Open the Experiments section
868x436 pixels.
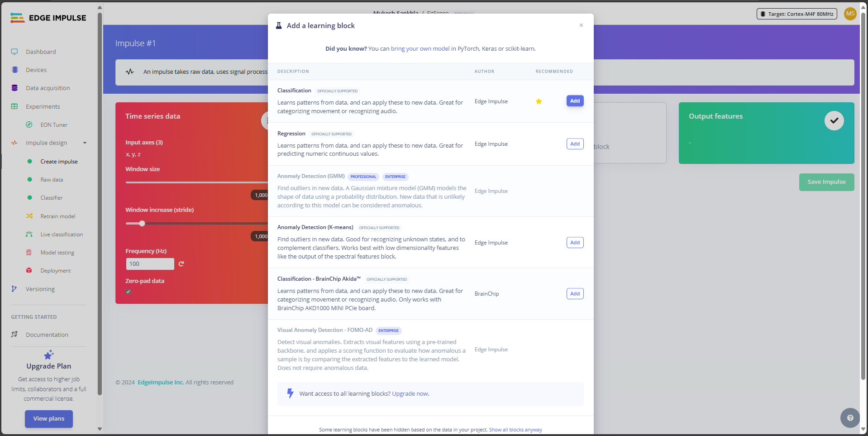pyautogui.click(x=43, y=106)
